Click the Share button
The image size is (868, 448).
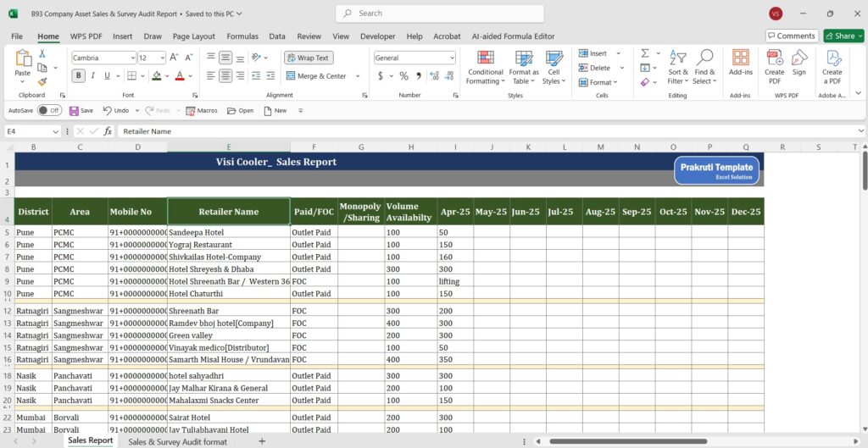(843, 36)
